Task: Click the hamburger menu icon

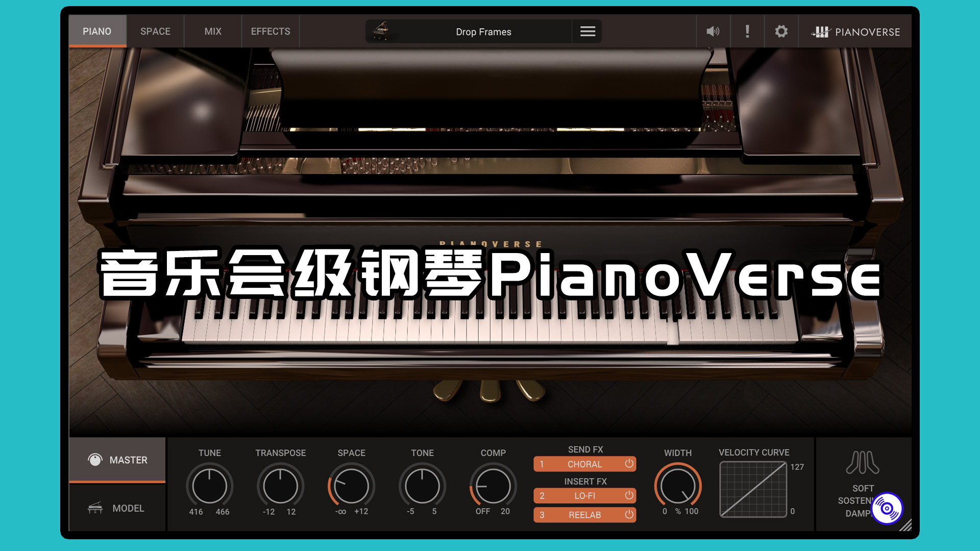Action: (x=587, y=32)
